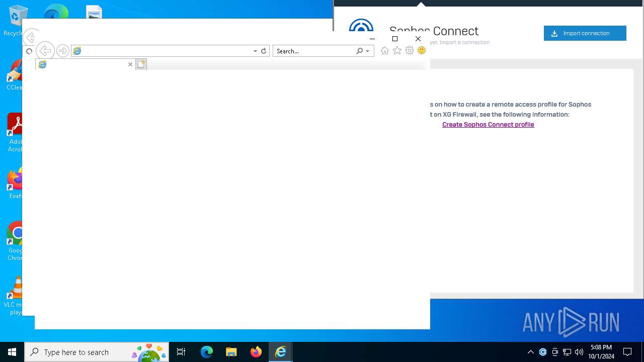
Task: Launch Microsoft Edge from the taskbar
Action: 206,352
